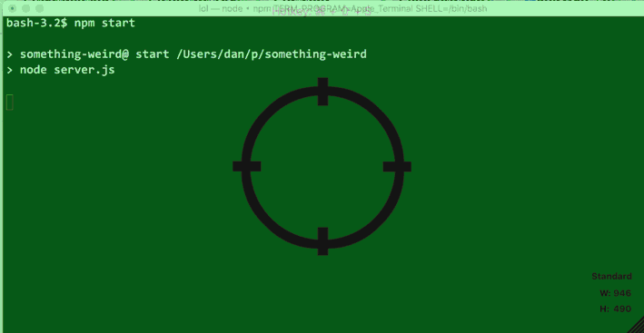Click the "bash-3.2$" shell prompt
The width and height of the screenshot is (644, 333).
(x=36, y=23)
